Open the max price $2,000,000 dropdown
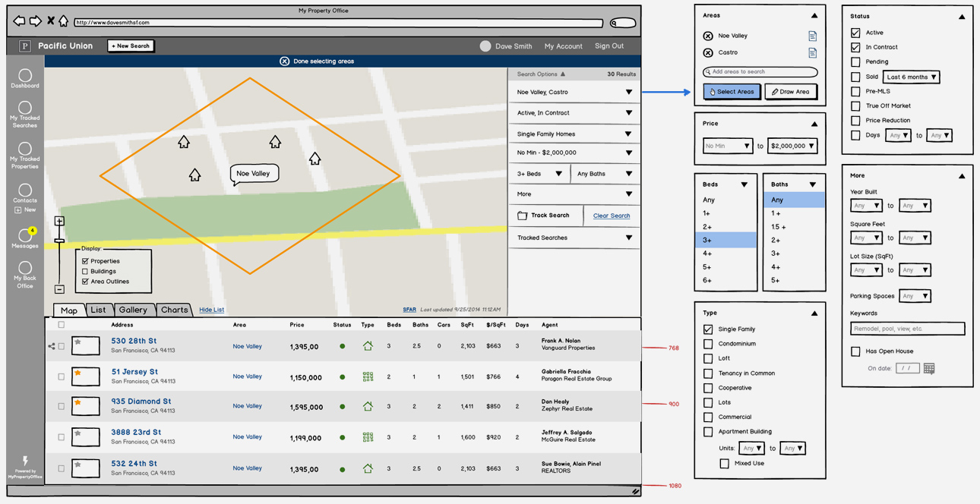This screenshot has height=504, width=980. point(792,146)
